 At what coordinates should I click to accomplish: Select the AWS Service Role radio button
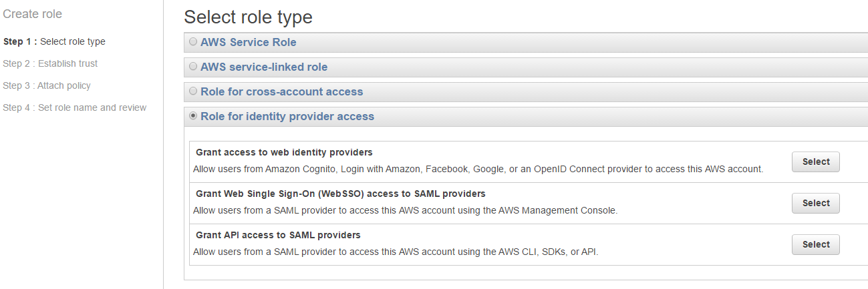193,42
